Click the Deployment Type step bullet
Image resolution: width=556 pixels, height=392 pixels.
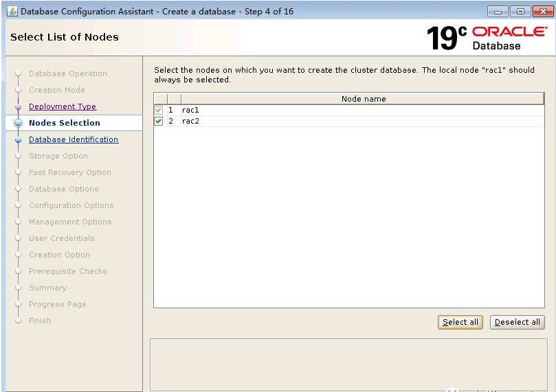click(x=19, y=107)
